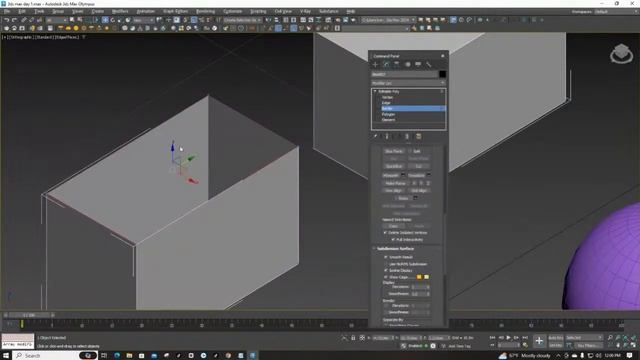The width and height of the screenshot is (640, 360).
Task: Open File Explorer from the taskbar
Action: (x=129, y=356)
